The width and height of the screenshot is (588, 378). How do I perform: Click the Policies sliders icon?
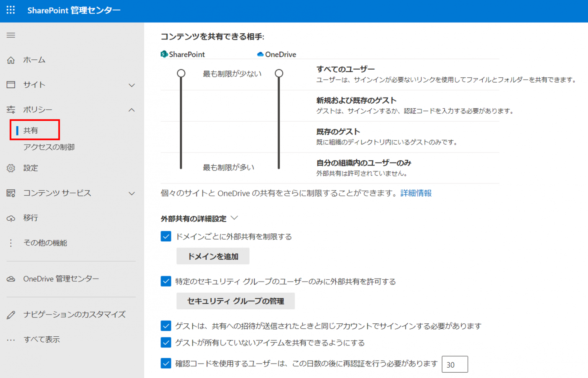[11, 110]
